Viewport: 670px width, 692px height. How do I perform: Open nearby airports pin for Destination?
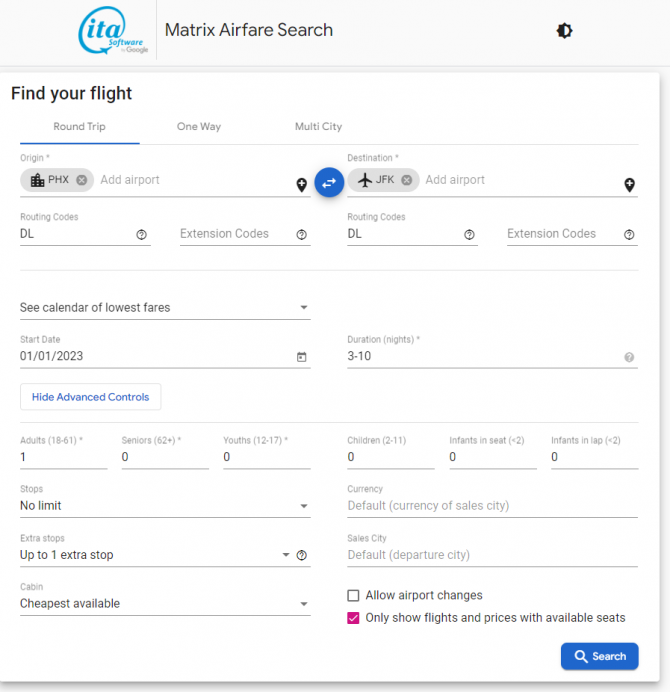(629, 184)
